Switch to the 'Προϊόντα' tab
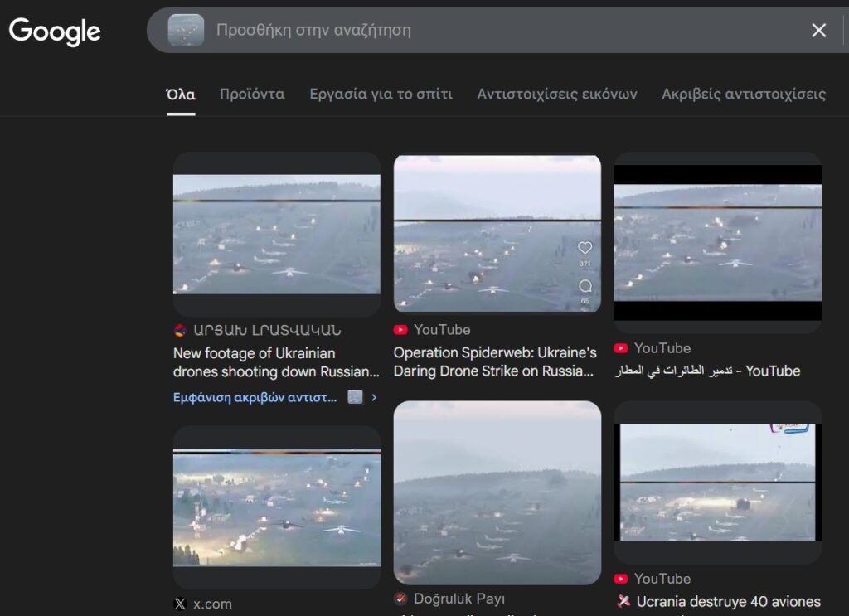The height and width of the screenshot is (616, 849). (252, 95)
